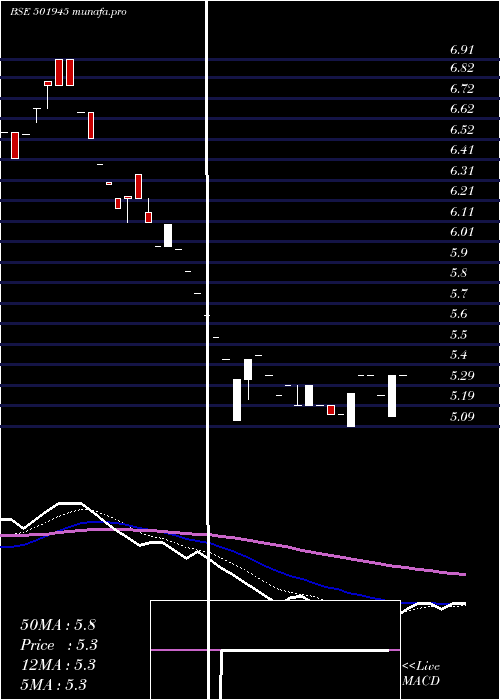Click the '5MA : 5.3' indicator text

pyautogui.click(x=54, y=685)
